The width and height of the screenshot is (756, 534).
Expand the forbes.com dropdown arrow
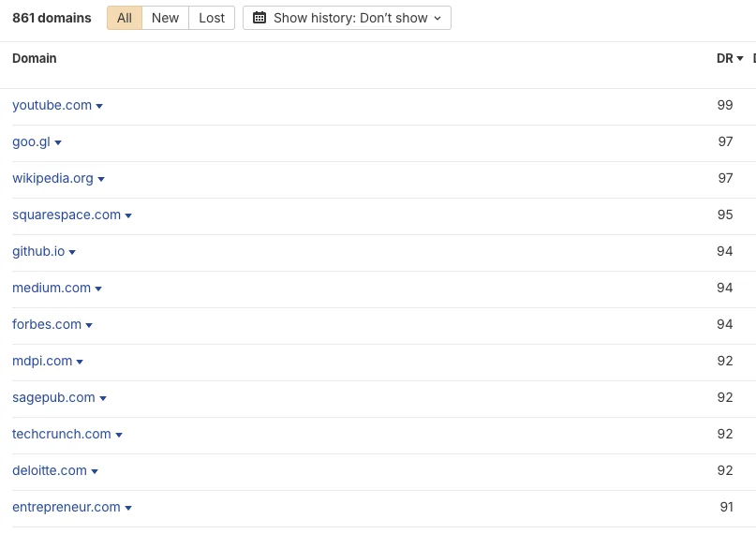(x=89, y=326)
